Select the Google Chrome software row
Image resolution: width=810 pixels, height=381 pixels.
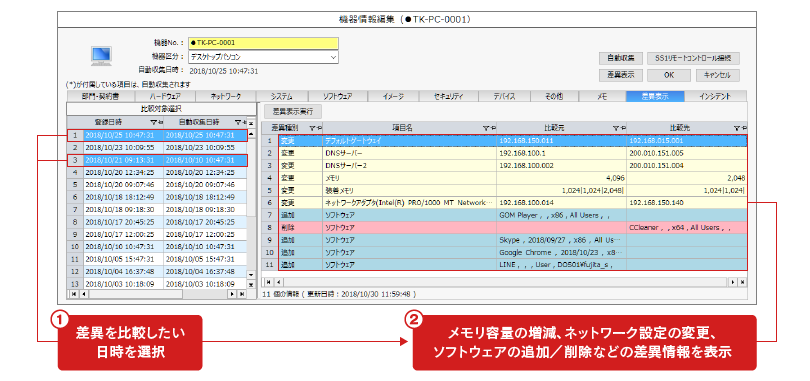504,252
